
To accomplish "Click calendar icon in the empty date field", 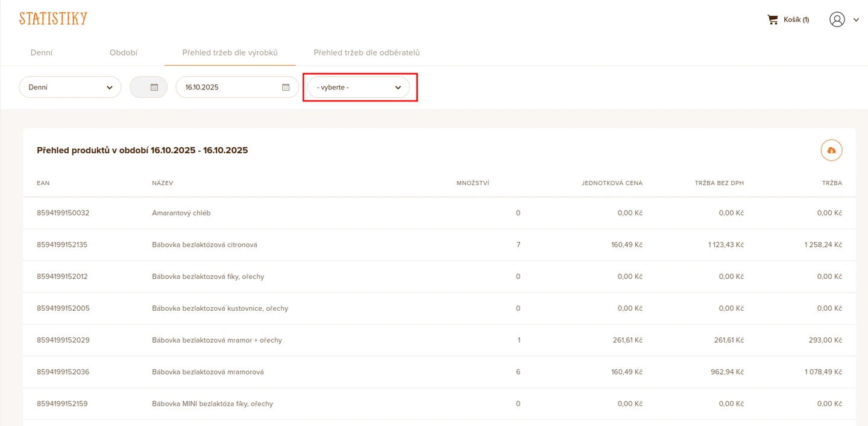I will tap(154, 87).
